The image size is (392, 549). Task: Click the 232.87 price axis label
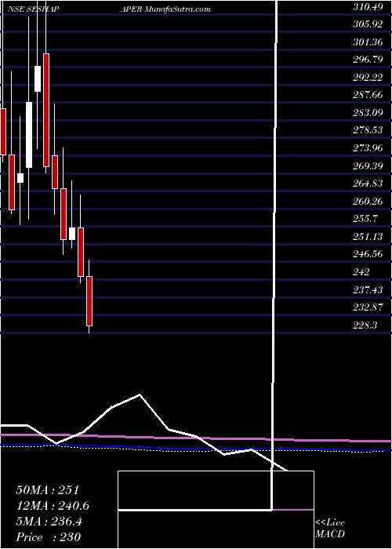pyautogui.click(x=367, y=307)
